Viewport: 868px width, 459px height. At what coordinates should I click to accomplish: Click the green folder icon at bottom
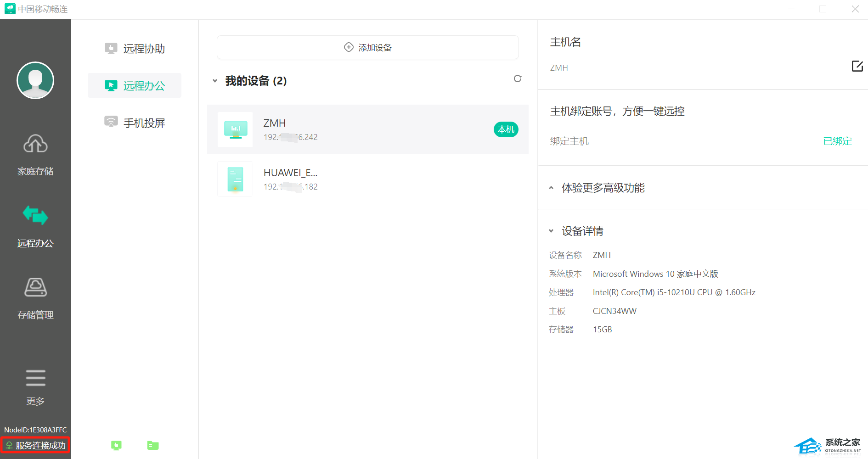pyautogui.click(x=153, y=445)
